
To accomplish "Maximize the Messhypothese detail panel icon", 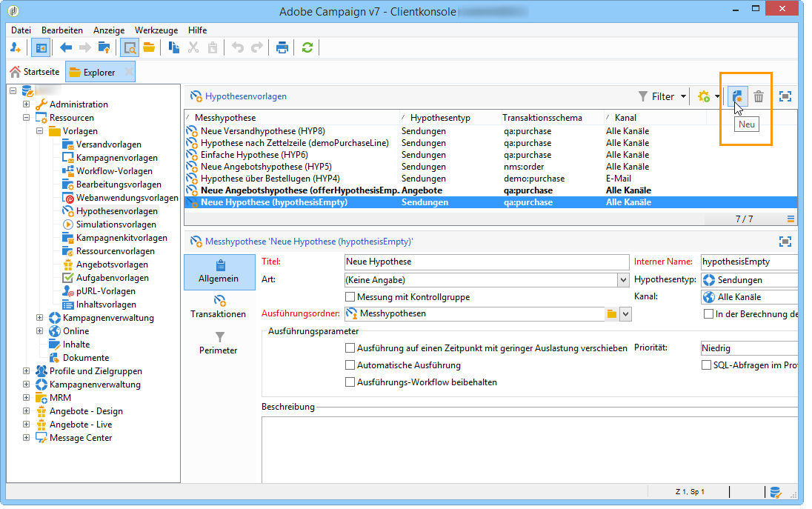I will [x=785, y=242].
